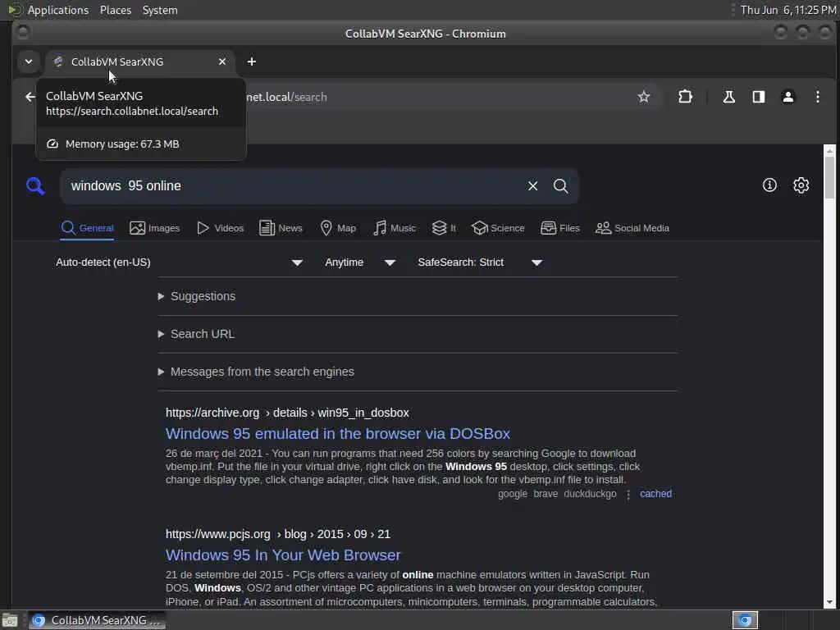The image size is (840, 630).
Task: Switch to the News category
Action: click(281, 228)
